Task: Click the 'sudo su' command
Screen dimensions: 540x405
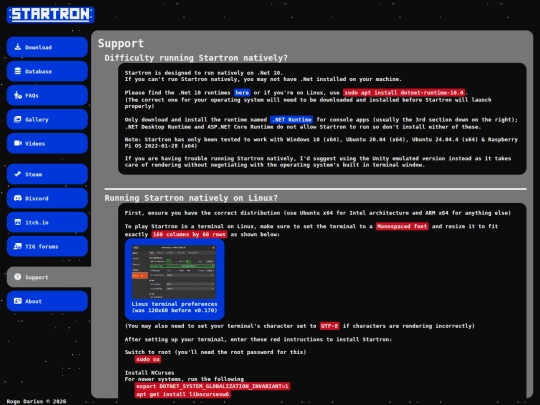Action: tap(148, 359)
